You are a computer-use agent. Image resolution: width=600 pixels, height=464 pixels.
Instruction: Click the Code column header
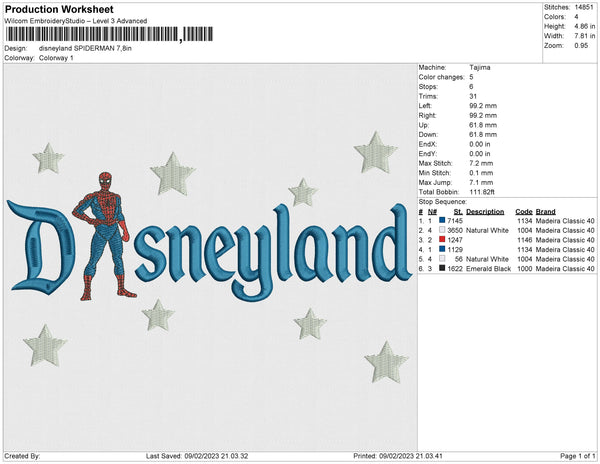[524, 212]
